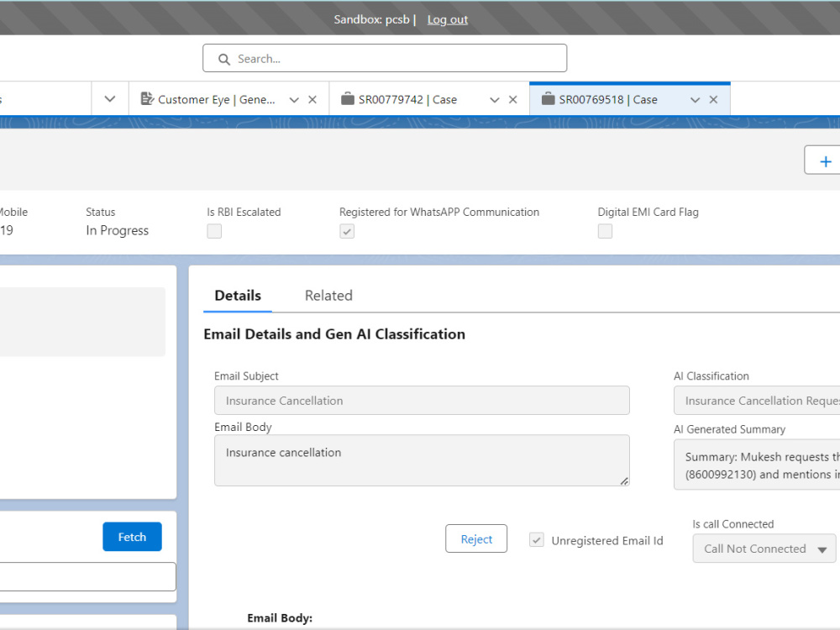
Task: Click briefcase icon on SR00769518 tab
Action: [548, 99]
